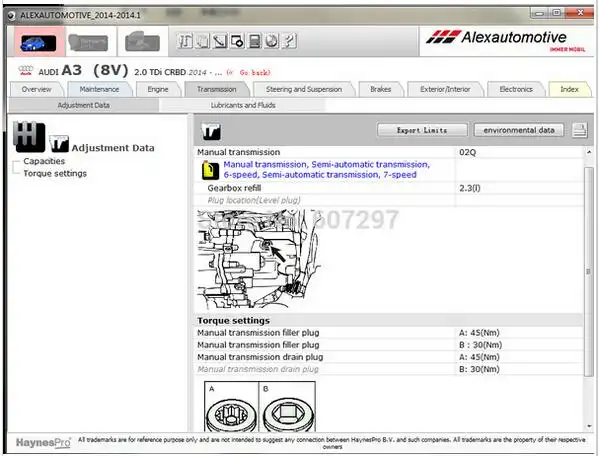
Task: Click the vertical scrollbar down arrow
Action: [589, 426]
